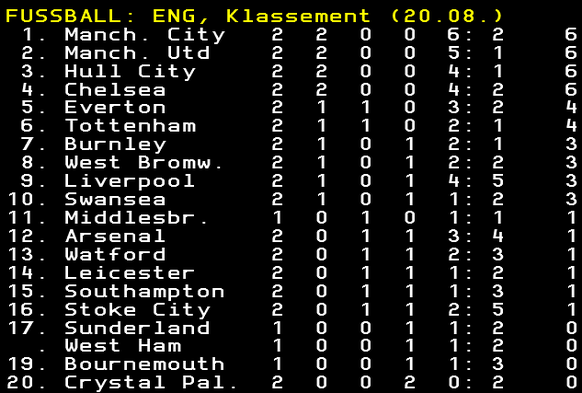582x393 pixels.
Task: Select the Tottenham row
Action: click(291, 126)
